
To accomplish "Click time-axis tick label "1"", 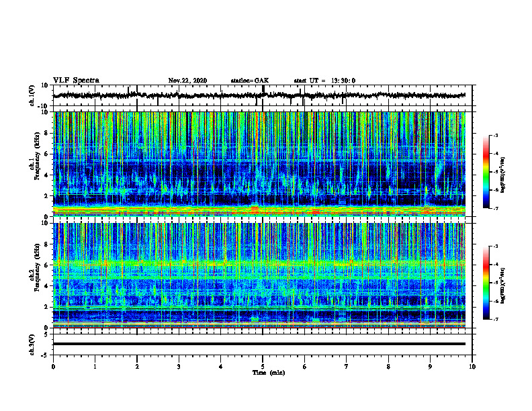I will (95, 367).
